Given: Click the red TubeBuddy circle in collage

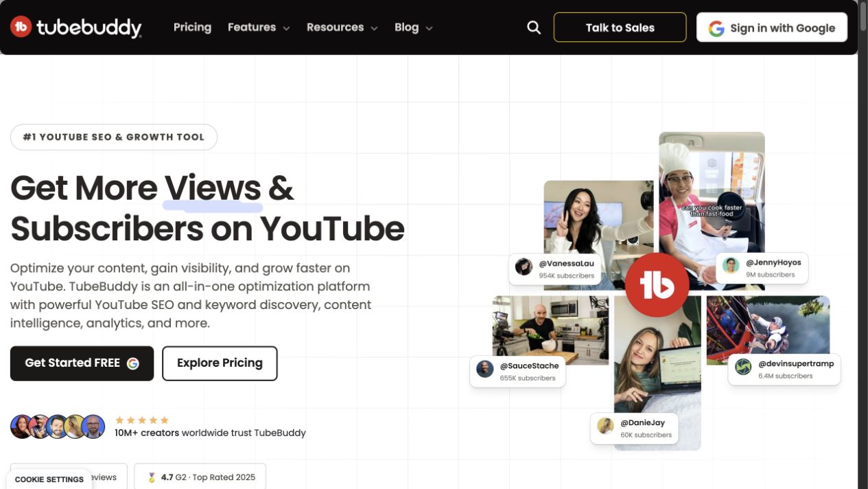Looking at the screenshot, I should pos(657,285).
